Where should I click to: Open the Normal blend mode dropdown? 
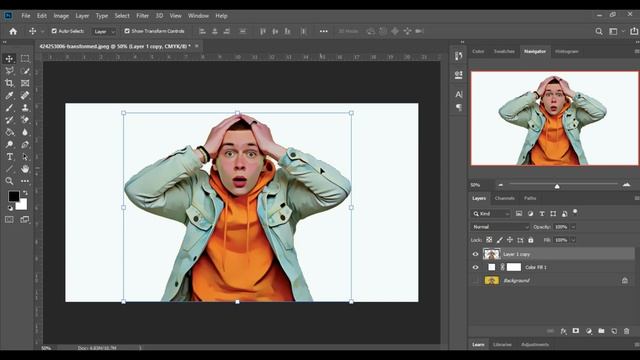point(500,227)
